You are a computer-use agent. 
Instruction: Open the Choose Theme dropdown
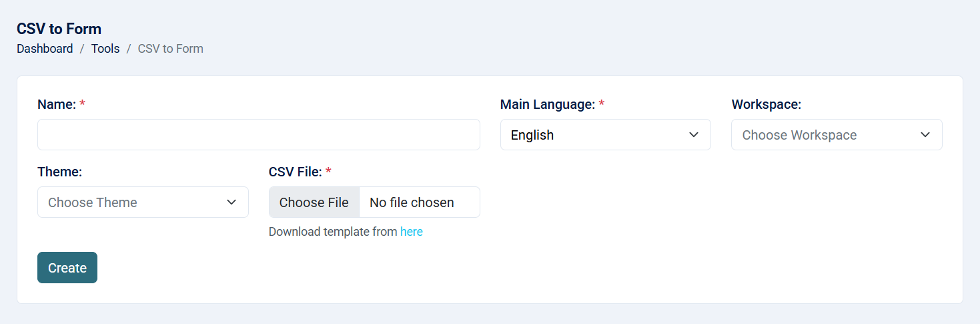coord(143,202)
